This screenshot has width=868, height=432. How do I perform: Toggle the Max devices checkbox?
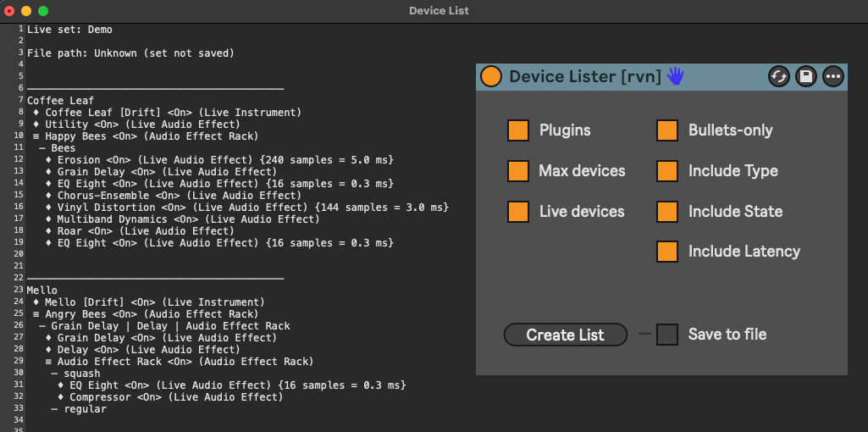(518, 171)
